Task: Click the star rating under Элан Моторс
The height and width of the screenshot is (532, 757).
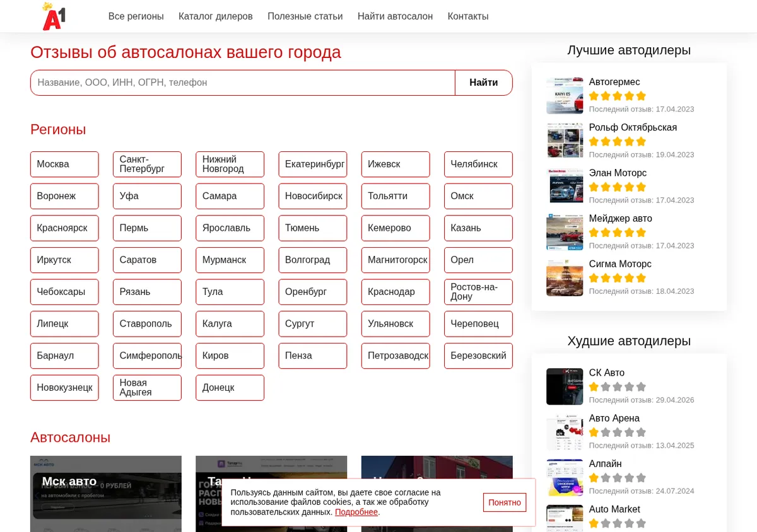Action: point(618,187)
